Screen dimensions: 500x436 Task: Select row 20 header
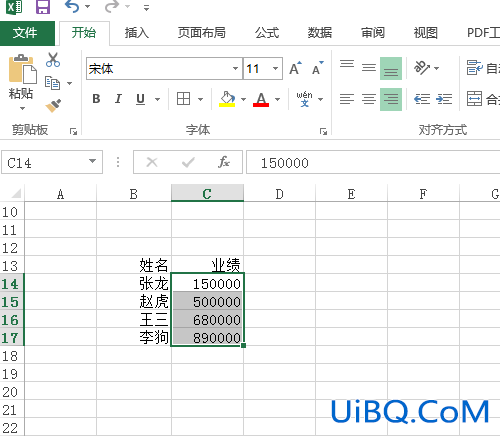click(12, 392)
